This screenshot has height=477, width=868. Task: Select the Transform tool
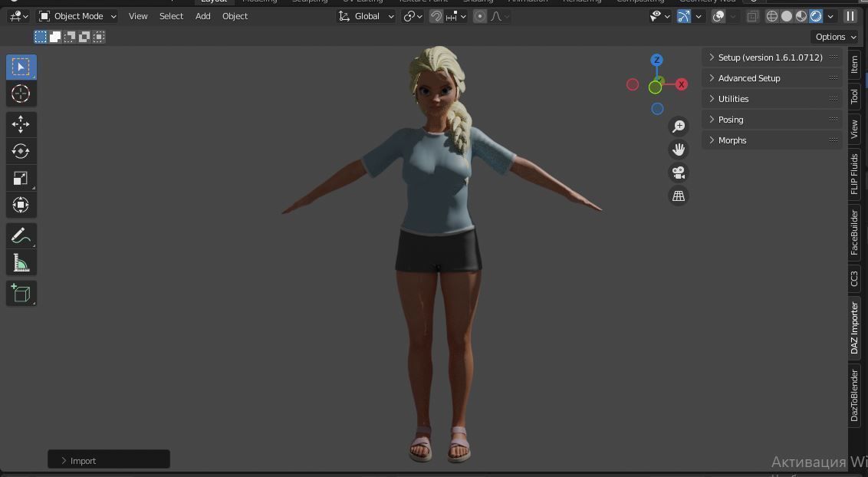(x=21, y=205)
